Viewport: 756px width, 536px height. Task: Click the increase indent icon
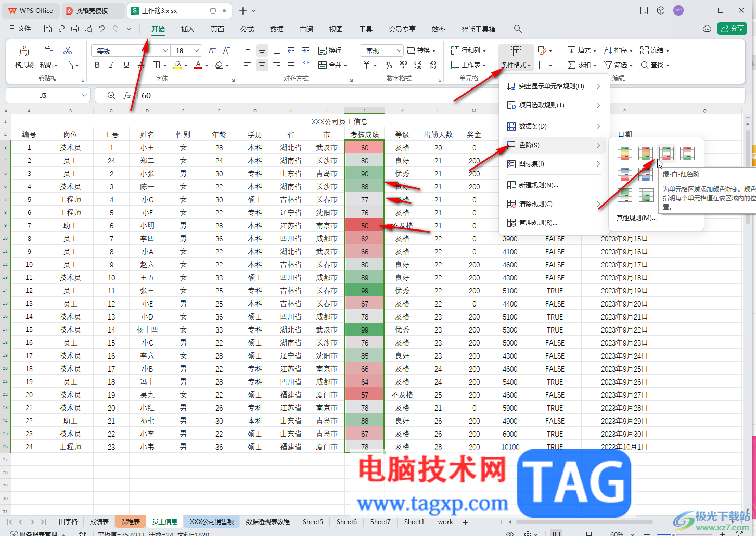point(305,50)
